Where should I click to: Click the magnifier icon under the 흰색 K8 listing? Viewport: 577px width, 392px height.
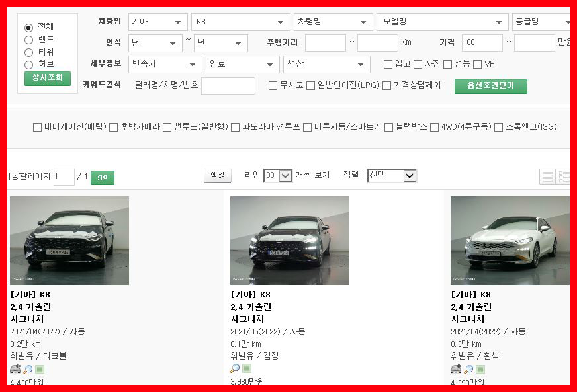468,369
